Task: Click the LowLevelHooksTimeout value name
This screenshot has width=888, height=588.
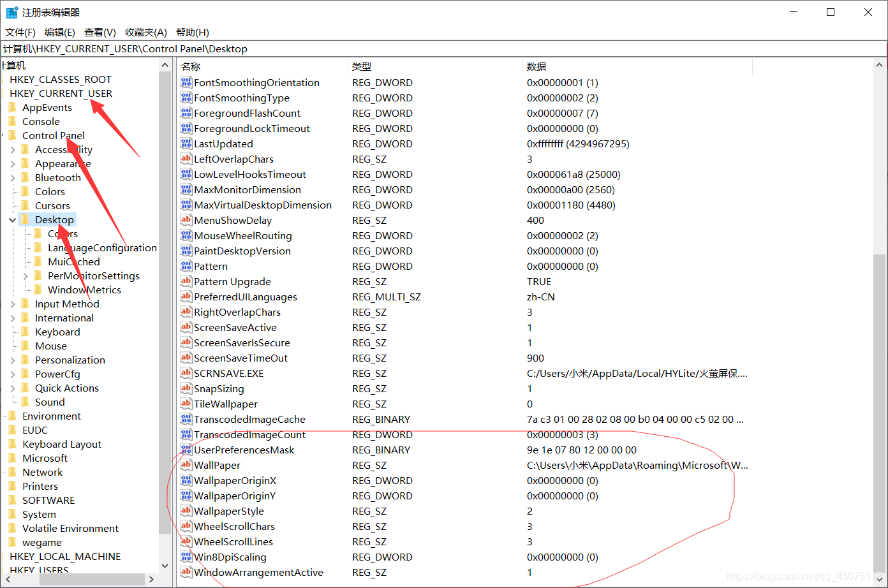Action: click(250, 174)
